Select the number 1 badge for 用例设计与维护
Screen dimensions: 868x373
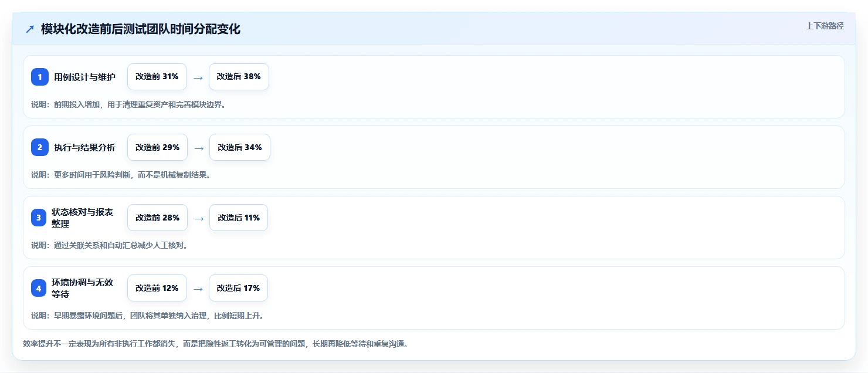coord(40,77)
